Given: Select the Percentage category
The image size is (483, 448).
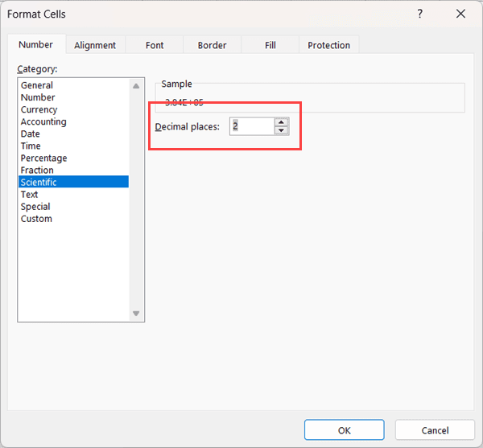Looking at the screenshot, I should (43, 158).
